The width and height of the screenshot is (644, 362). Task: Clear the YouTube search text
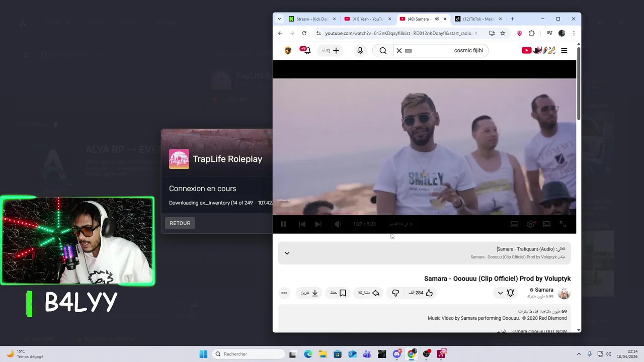[399, 50]
